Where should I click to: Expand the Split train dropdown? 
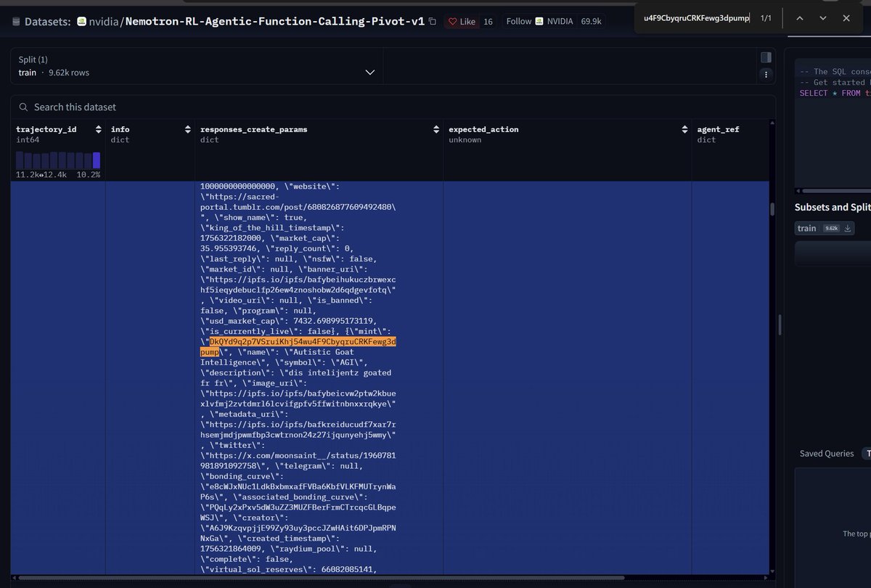click(x=197, y=66)
